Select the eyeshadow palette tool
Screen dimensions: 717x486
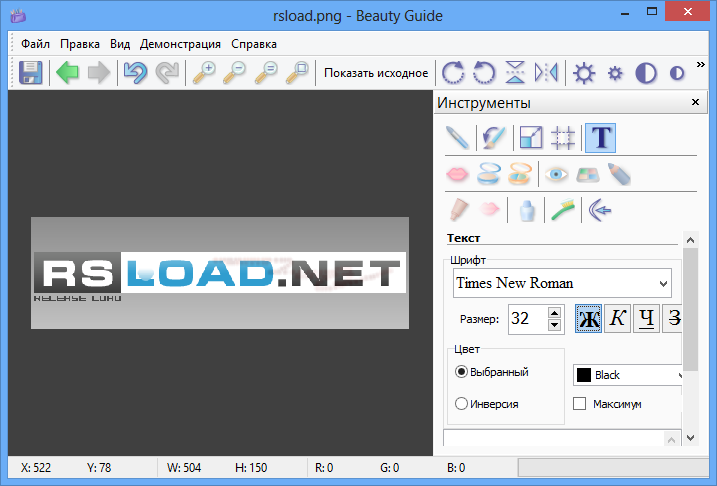[x=588, y=174]
